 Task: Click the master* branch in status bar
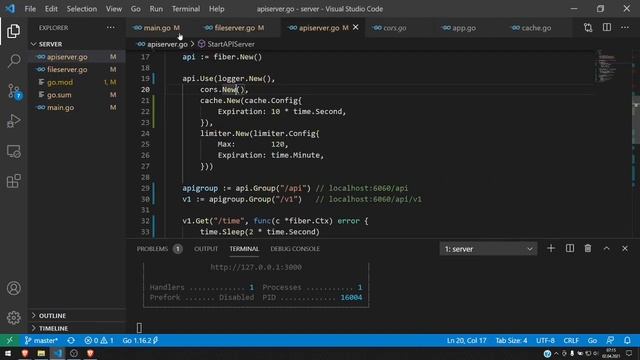(x=41, y=340)
